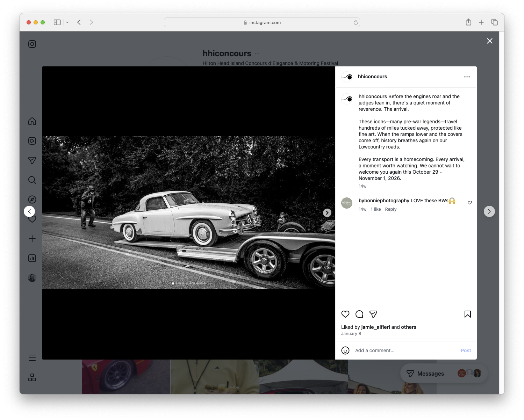
Task: Click the blue Post button
Action: [x=466, y=350]
